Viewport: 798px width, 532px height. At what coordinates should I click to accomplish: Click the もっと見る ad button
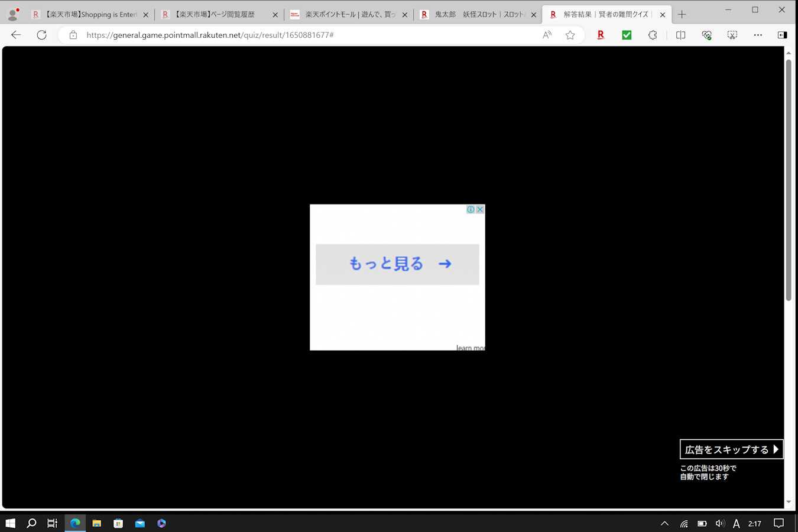397,264
